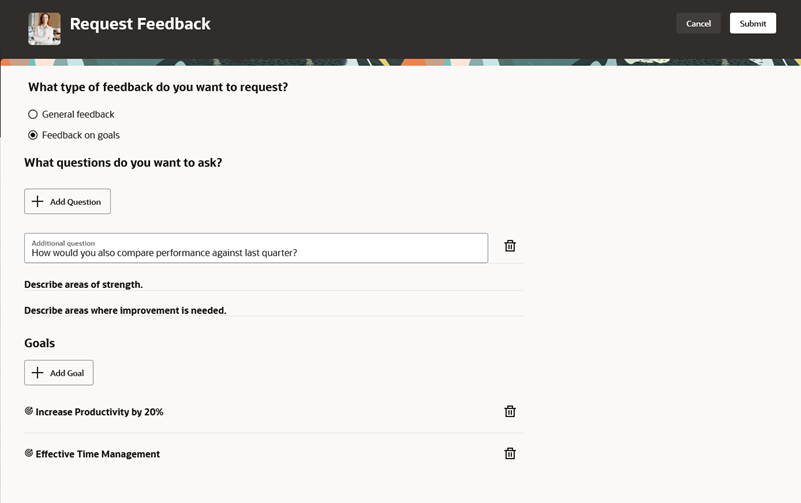Select the General feedback radio option
The height and width of the screenshot is (503, 801).
tap(33, 114)
